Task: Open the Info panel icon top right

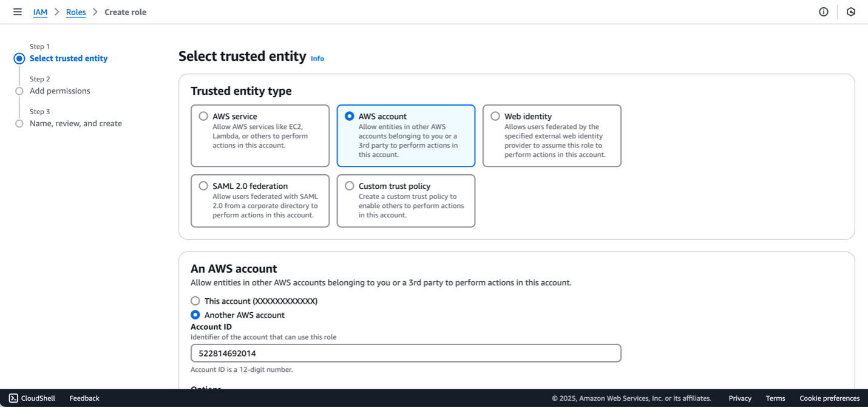Action: click(823, 12)
